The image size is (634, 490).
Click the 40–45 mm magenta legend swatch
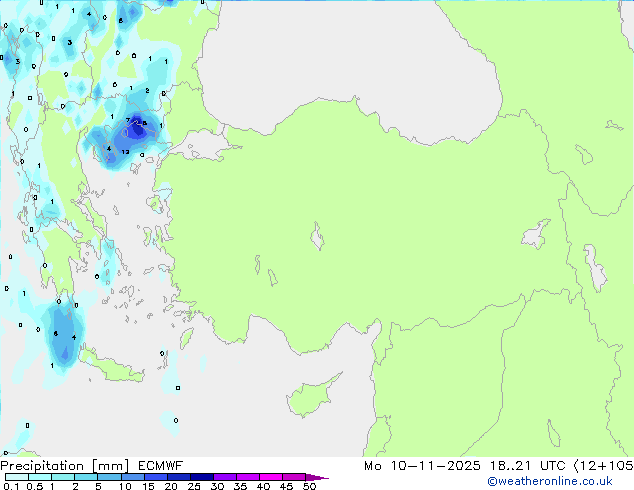[271, 477]
